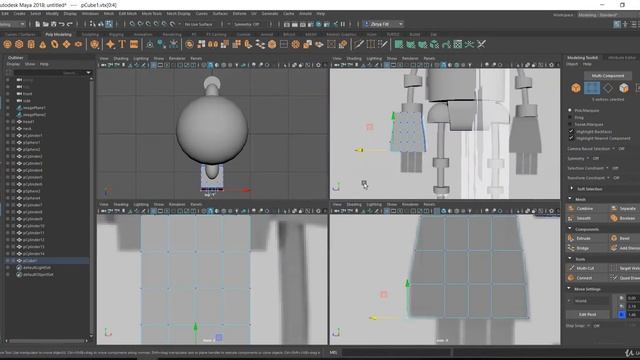Image resolution: width=640 pixels, height=360 pixels.
Task: Click the Outliner search field
Action: point(49,73)
